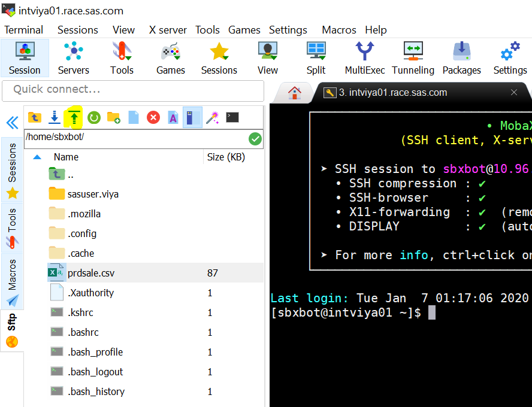Image resolution: width=532 pixels, height=407 pixels.
Task: Open terminal in current folder icon
Action: click(232, 117)
